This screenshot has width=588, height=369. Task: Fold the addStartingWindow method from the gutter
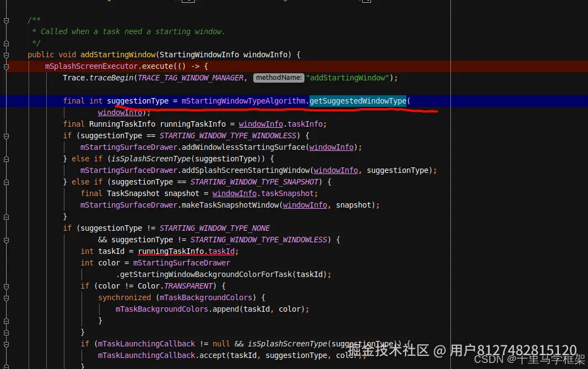point(7,55)
